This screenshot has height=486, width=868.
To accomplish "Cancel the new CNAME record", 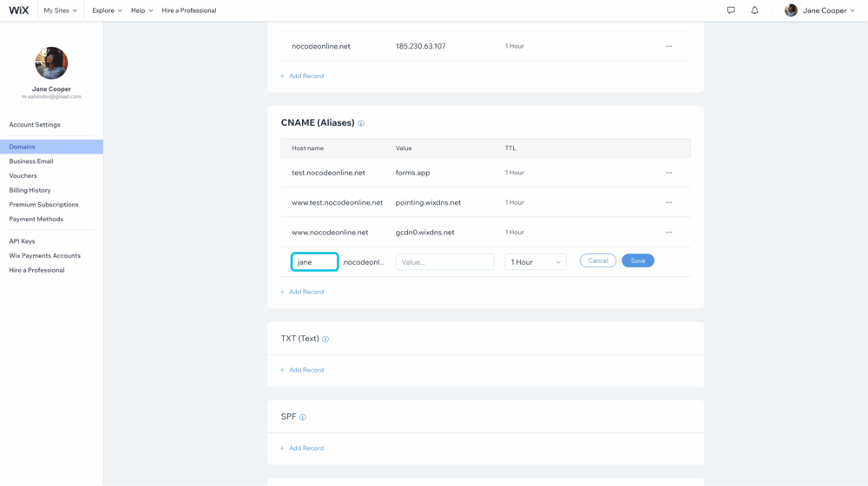I will [x=598, y=260].
